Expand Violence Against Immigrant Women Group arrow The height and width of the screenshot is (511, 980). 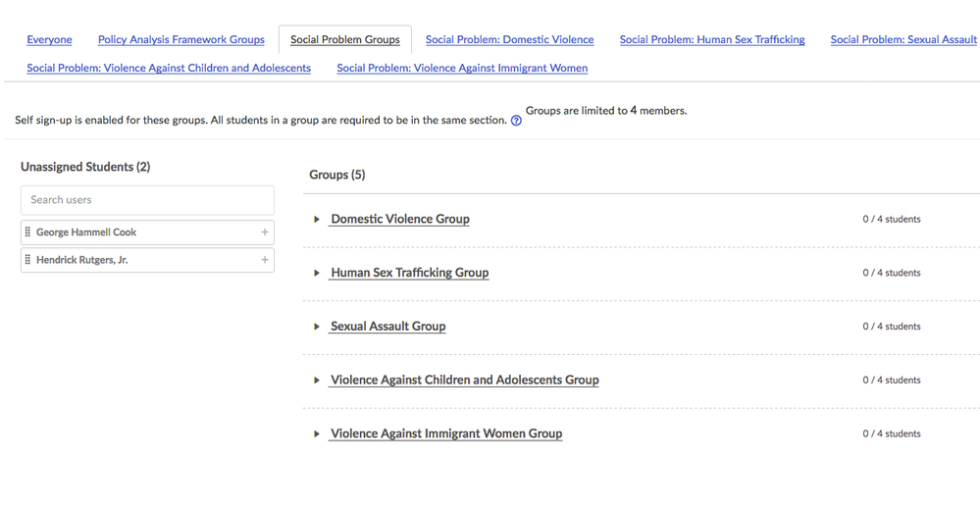pyautogui.click(x=317, y=434)
